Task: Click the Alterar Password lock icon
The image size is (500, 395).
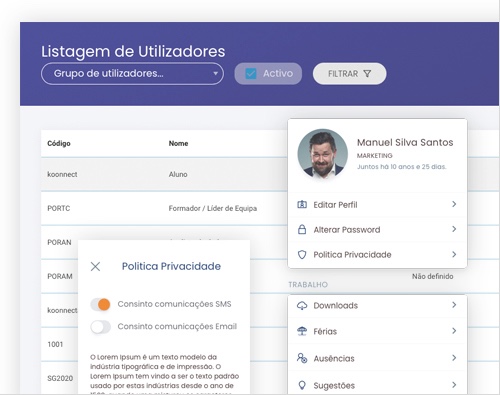Action: pos(302,230)
